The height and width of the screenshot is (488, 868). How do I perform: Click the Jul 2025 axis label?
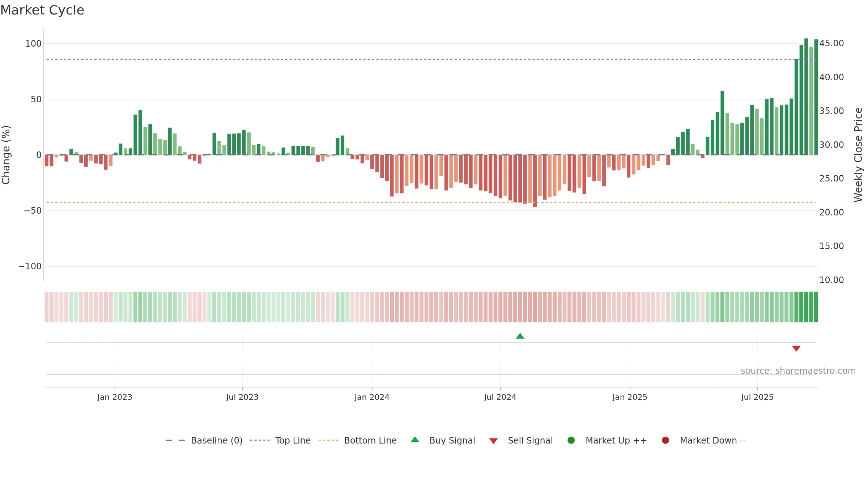coord(757,397)
